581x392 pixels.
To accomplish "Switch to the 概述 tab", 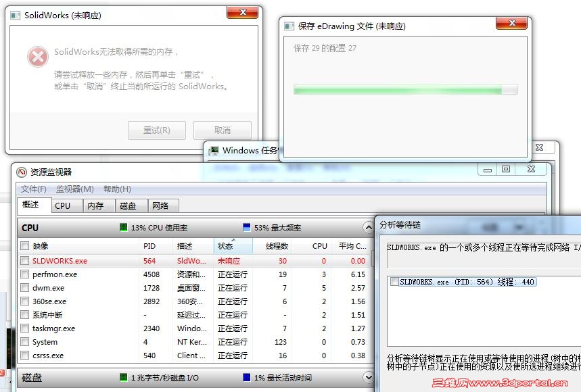I will [34, 205].
